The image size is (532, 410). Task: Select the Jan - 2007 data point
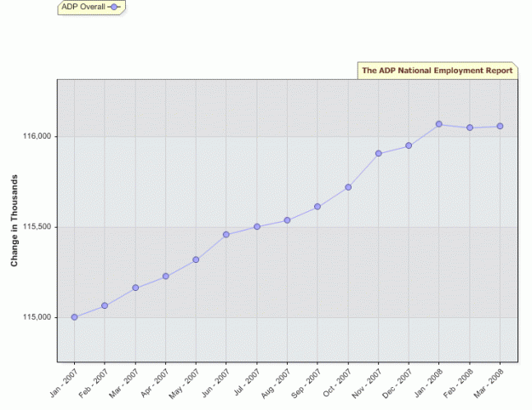pyautogui.click(x=74, y=317)
